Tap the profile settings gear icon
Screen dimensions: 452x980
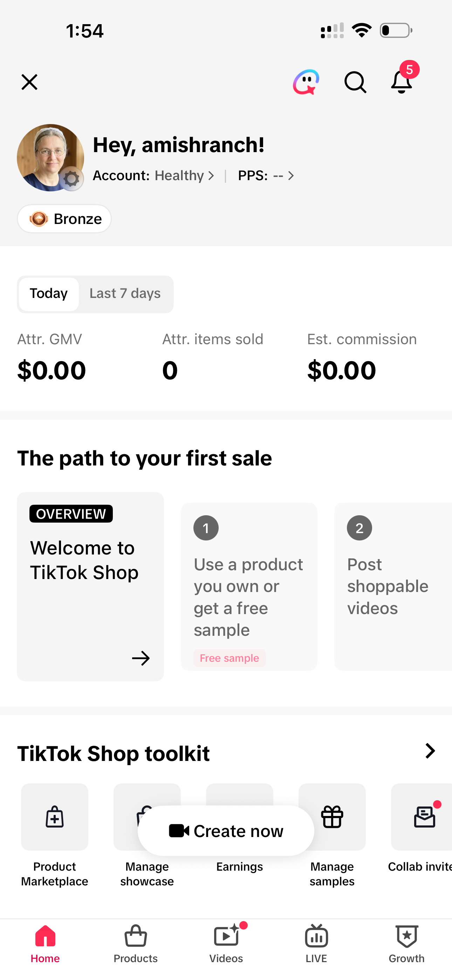tap(71, 179)
